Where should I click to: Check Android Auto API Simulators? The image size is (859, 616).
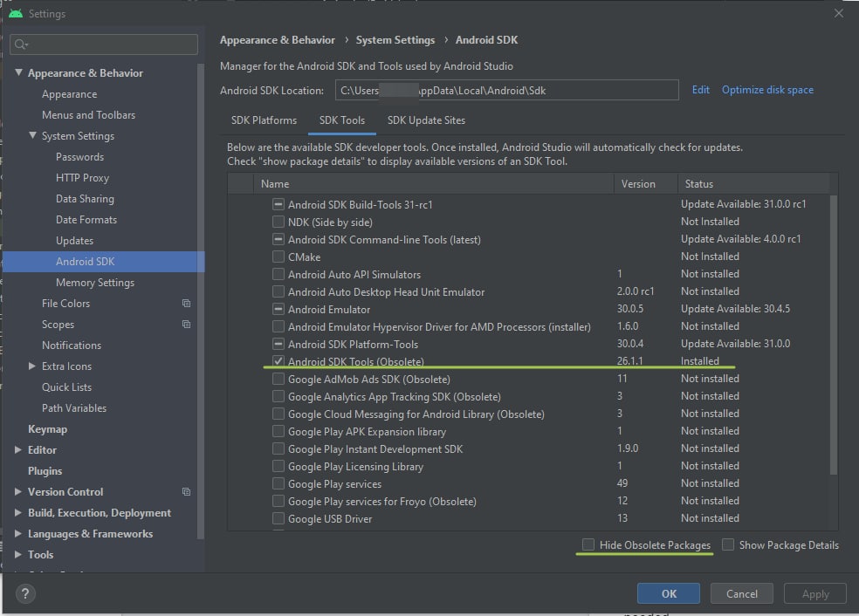pyautogui.click(x=278, y=274)
